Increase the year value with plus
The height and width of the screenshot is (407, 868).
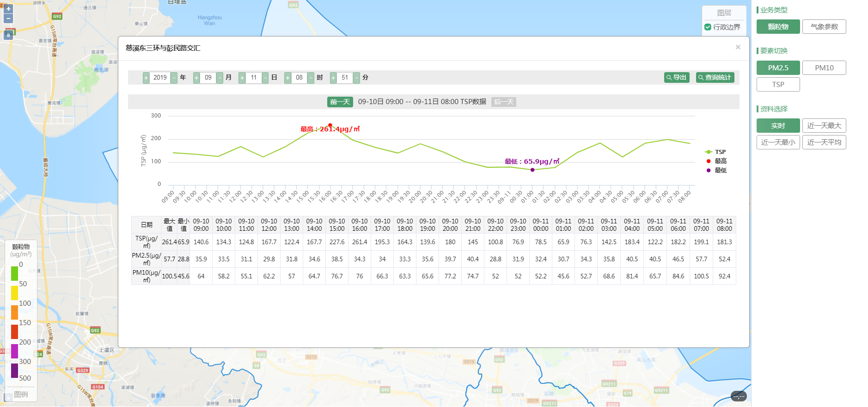[146, 78]
